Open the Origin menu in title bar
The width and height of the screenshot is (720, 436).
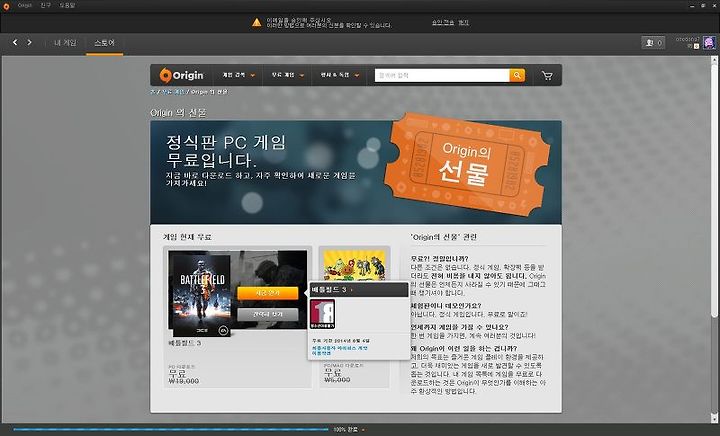25,6
